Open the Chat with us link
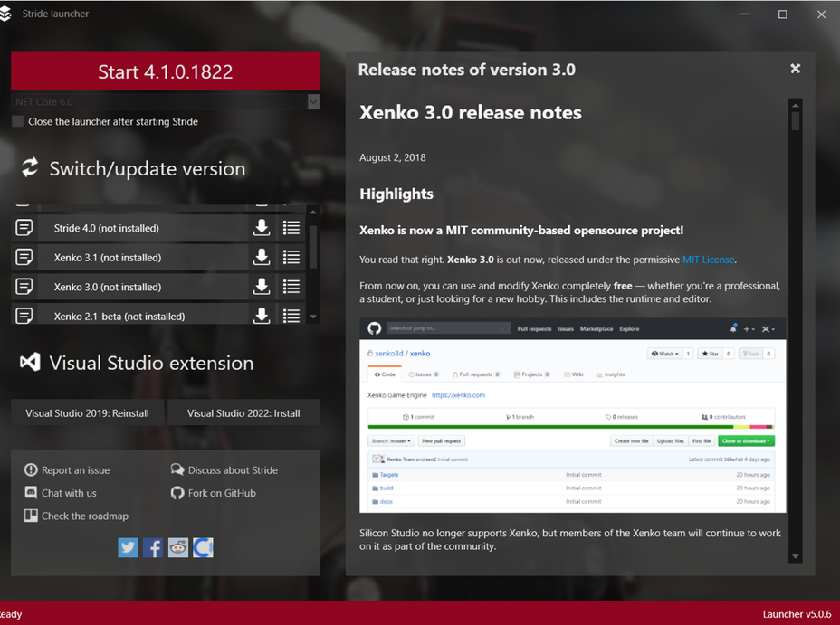This screenshot has width=840, height=625. [x=61, y=493]
